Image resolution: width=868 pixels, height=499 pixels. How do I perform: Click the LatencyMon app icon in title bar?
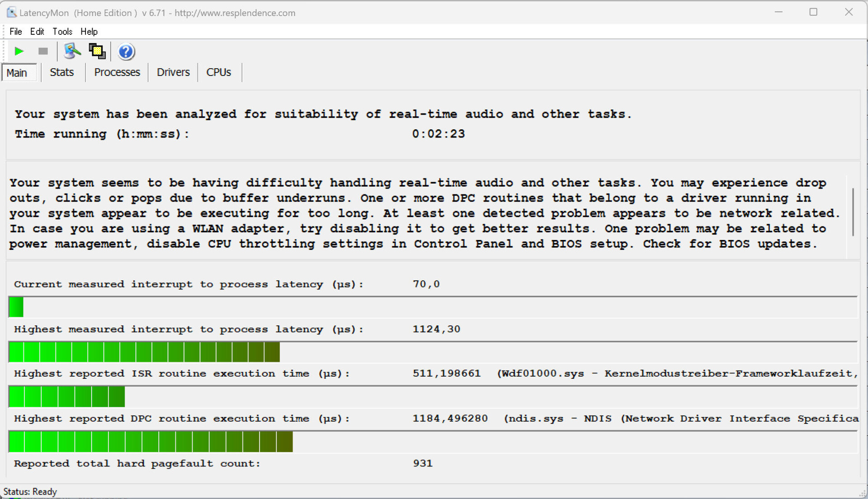[x=12, y=13]
